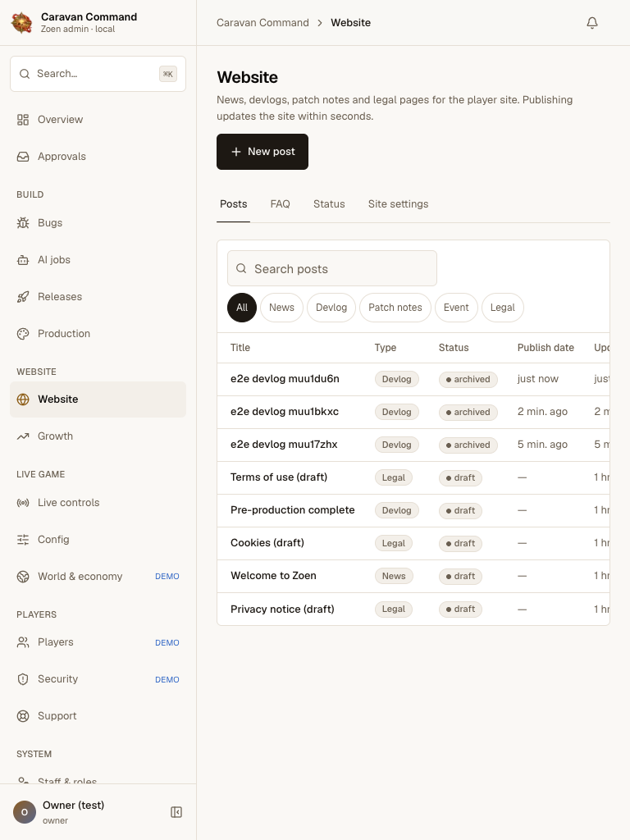Switch to the FAQ tab
The height and width of the screenshot is (840, 630).
click(x=281, y=204)
